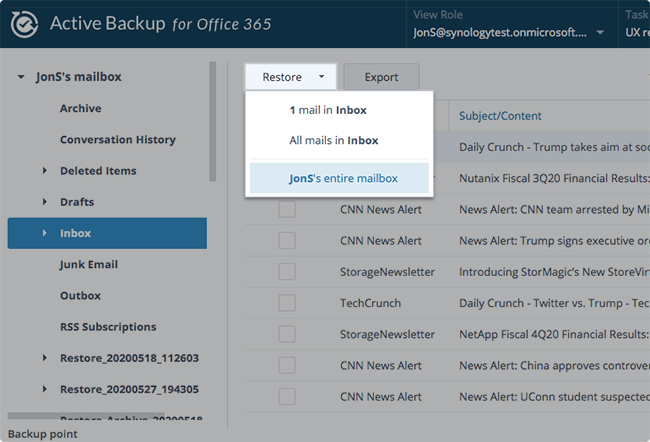Check the 'China approves' CNN mail checkbox

(287, 365)
